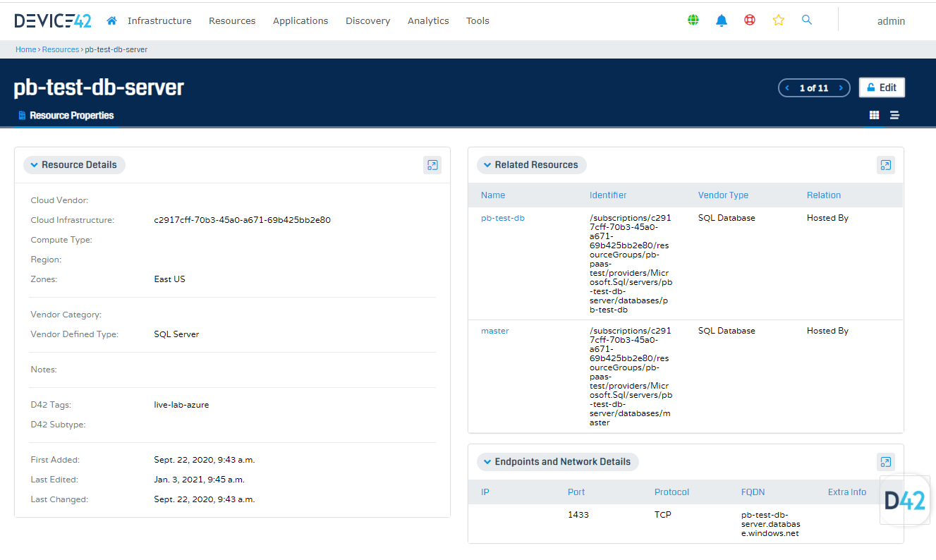Click the favorites star icon
Viewport: 936px width, 560px height.
click(x=779, y=20)
